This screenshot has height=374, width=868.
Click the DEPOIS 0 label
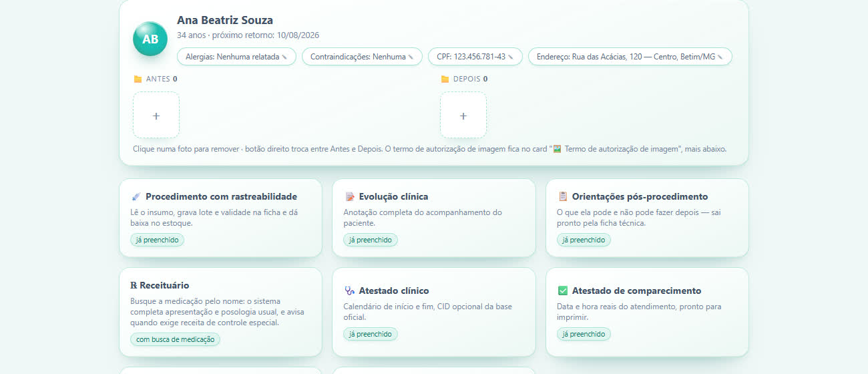[470, 79]
